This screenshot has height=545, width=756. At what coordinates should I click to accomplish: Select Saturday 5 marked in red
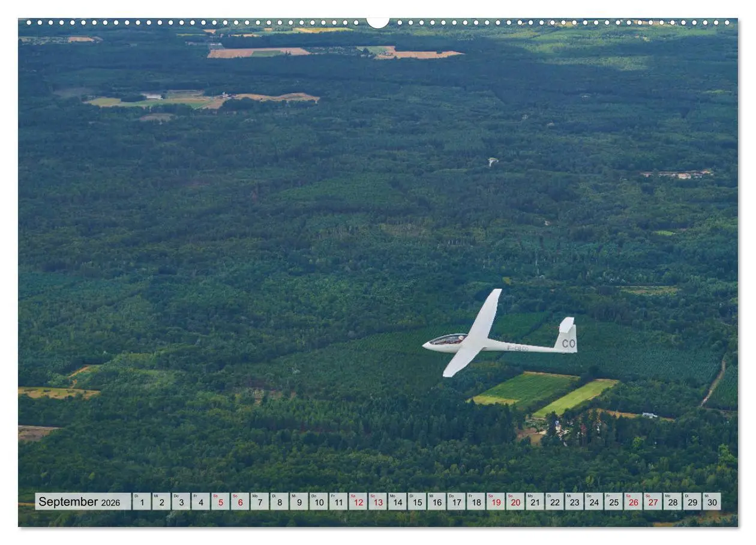220,502
